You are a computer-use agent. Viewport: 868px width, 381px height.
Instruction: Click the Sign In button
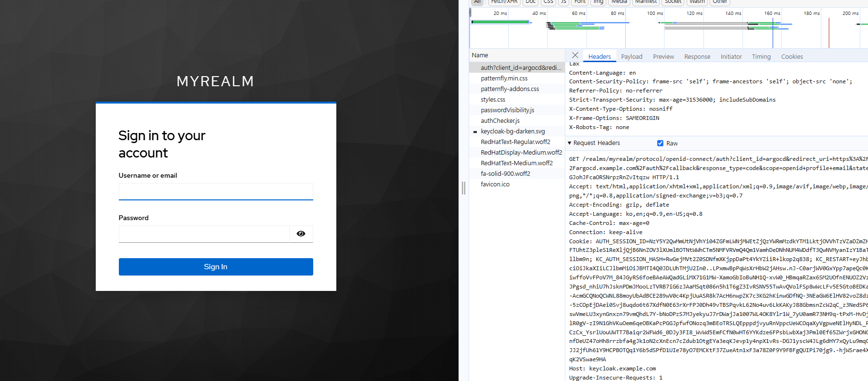tap(216, 267)
